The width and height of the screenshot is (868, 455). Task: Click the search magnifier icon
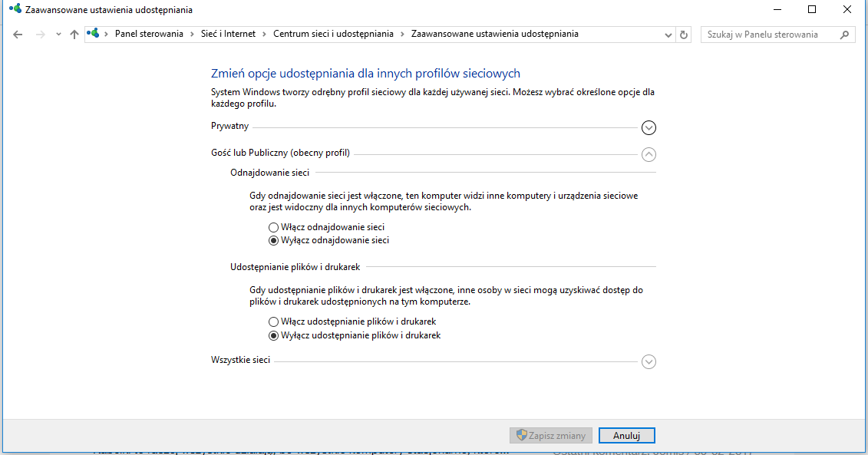pos(844,35)
